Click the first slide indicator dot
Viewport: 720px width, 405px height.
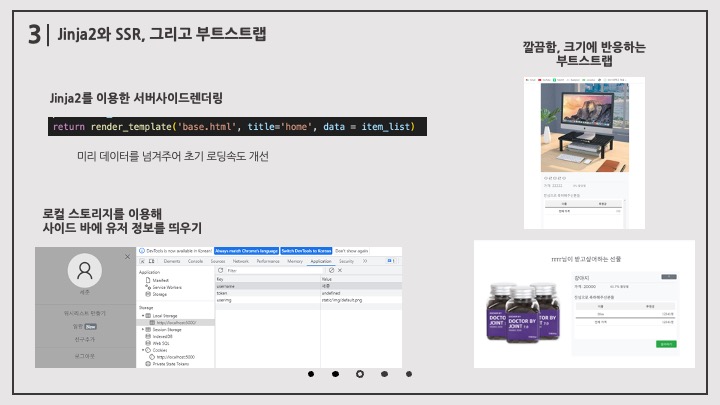(311, 374)
